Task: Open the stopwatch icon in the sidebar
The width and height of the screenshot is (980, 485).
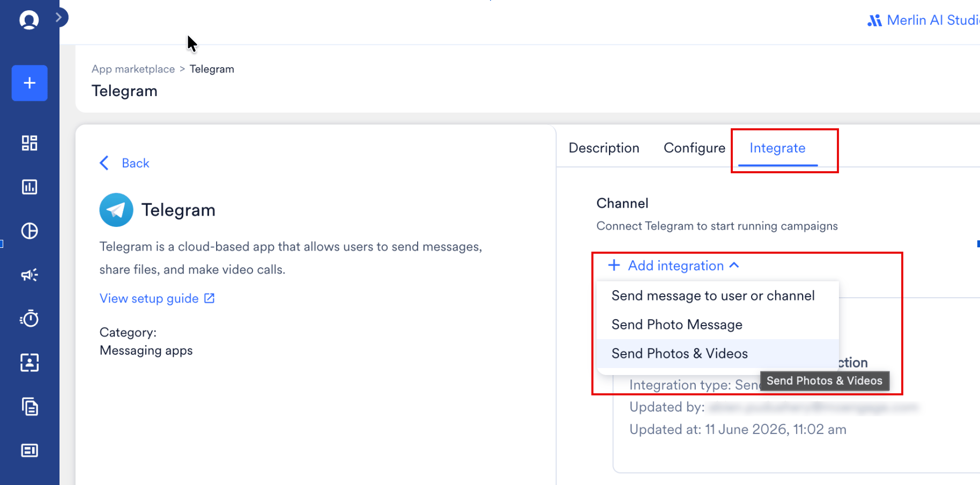Action: [29, 319]
